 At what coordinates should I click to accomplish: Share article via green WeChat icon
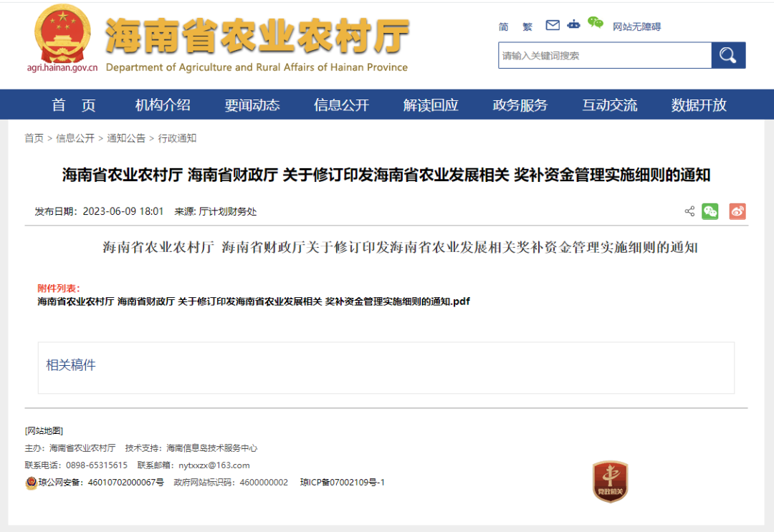[709, 211]
